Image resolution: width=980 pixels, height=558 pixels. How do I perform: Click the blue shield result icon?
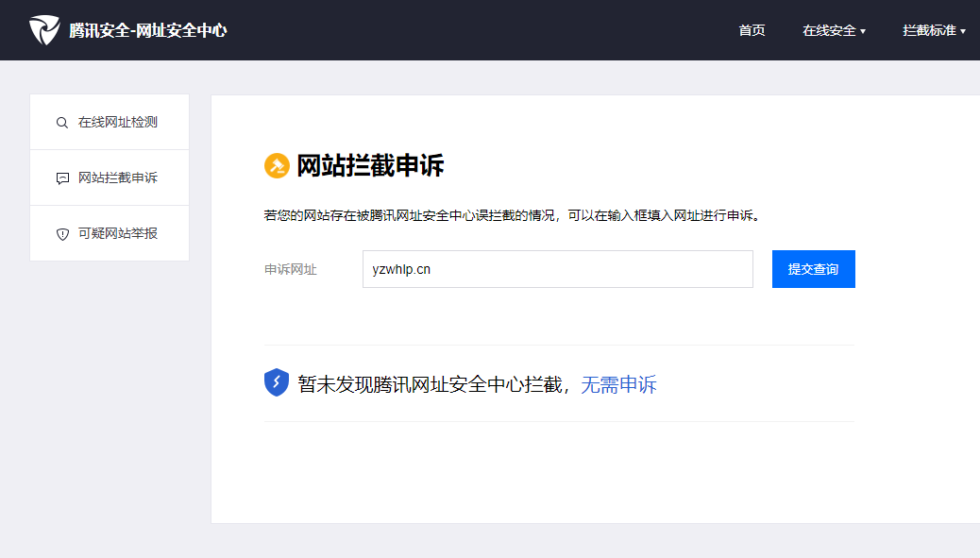[x=277, y=382]
